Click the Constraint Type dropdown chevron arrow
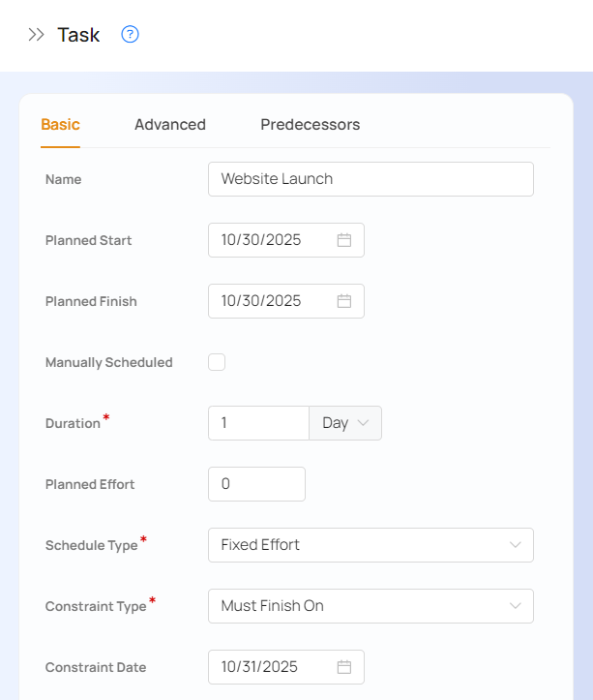 (x=516, y=606)
